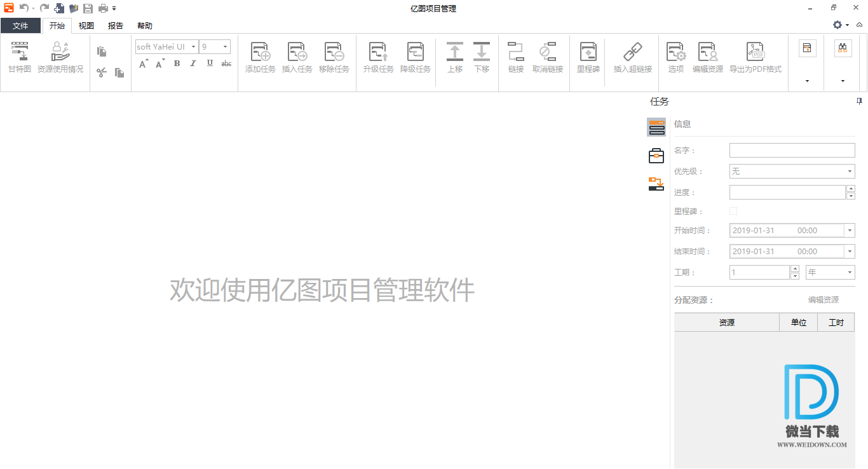
Task: Open the start time date dropdown
Action: (x=850, y=231)
